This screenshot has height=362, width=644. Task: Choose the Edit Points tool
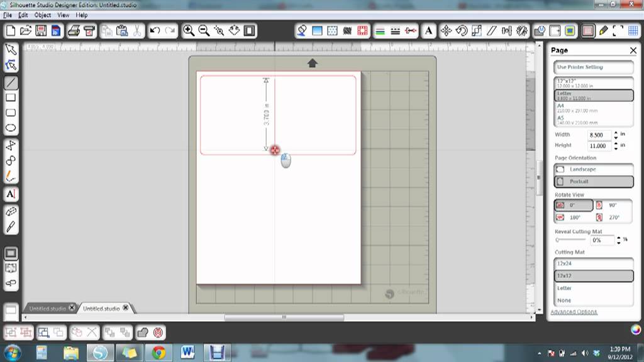[11, 65]
